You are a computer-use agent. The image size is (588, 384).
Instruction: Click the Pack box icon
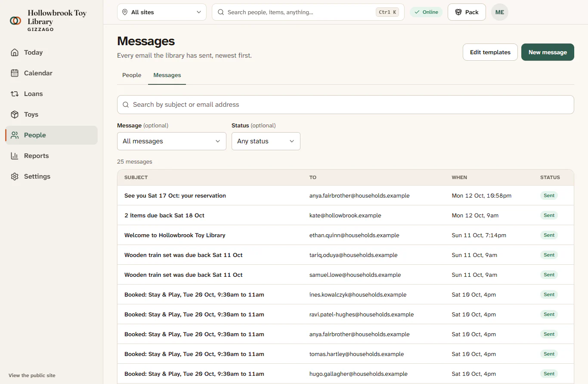(458, 12)
